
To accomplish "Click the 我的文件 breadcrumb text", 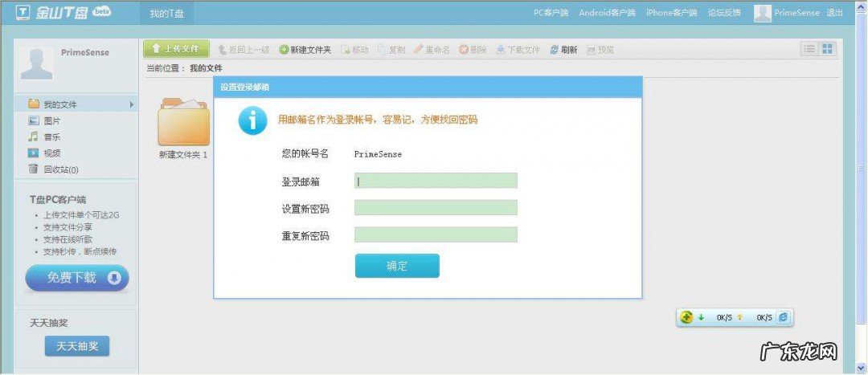I will pyautogui.click(x=206, y=68).
